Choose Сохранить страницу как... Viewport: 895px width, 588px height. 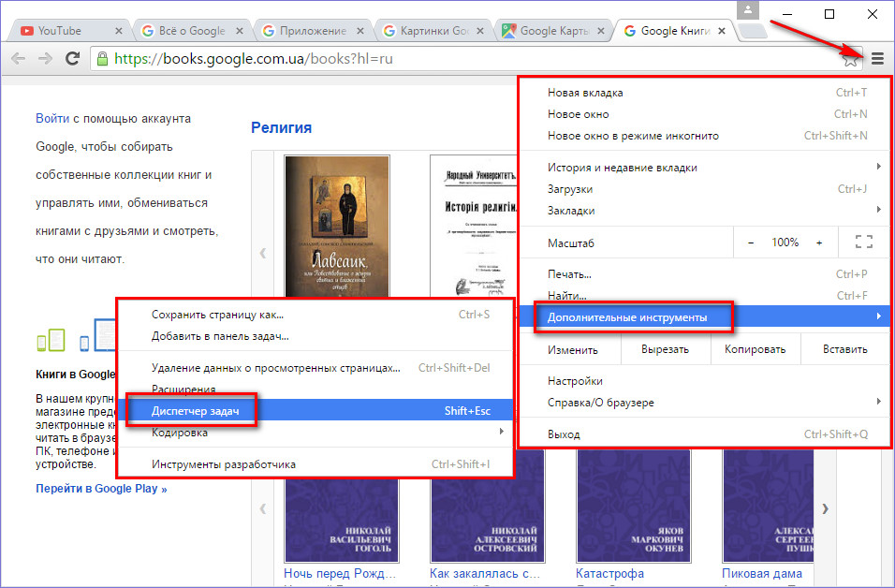[315, 315]
